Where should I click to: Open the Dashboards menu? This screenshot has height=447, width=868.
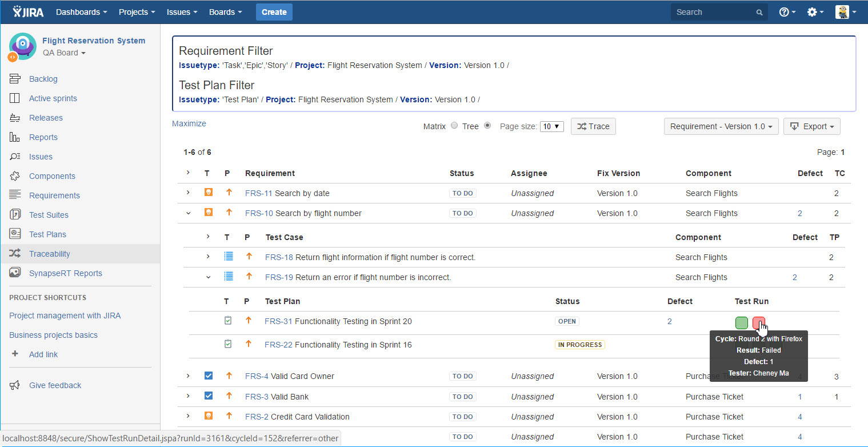(x=81, y=12)
